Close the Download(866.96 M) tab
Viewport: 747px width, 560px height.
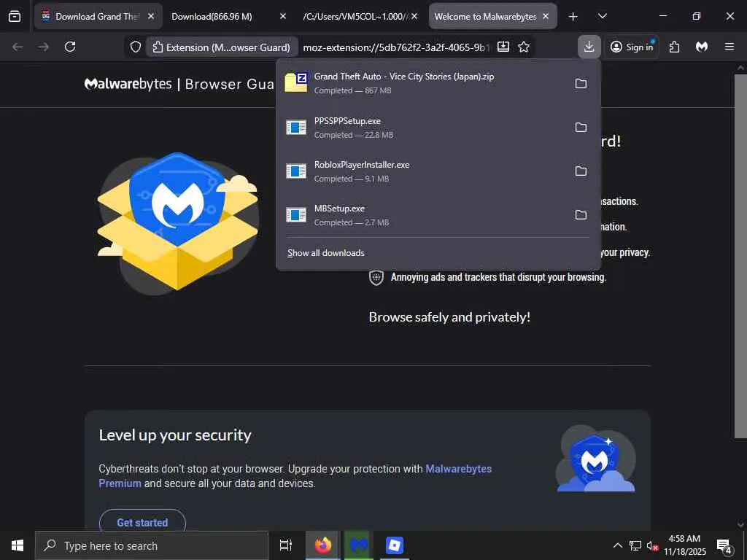tap(282, 16)
